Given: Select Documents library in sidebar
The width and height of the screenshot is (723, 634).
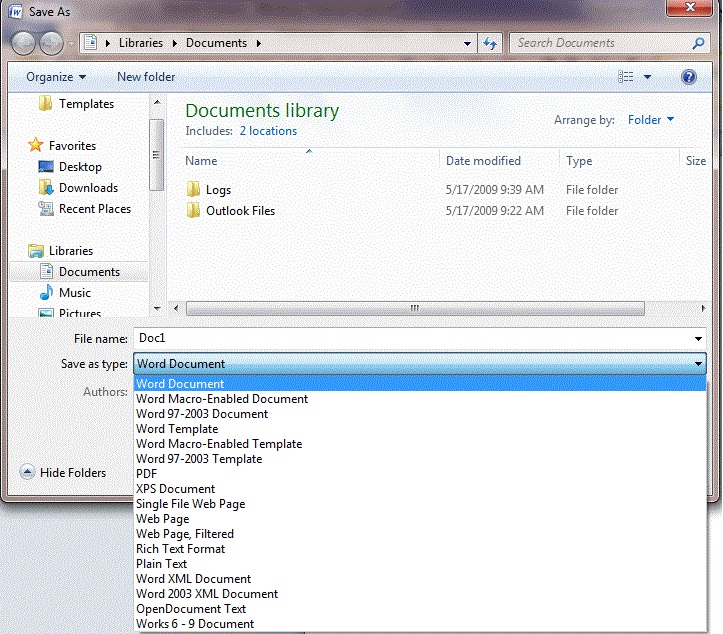Looking at the screenshot, I should (x=79, y=272).
